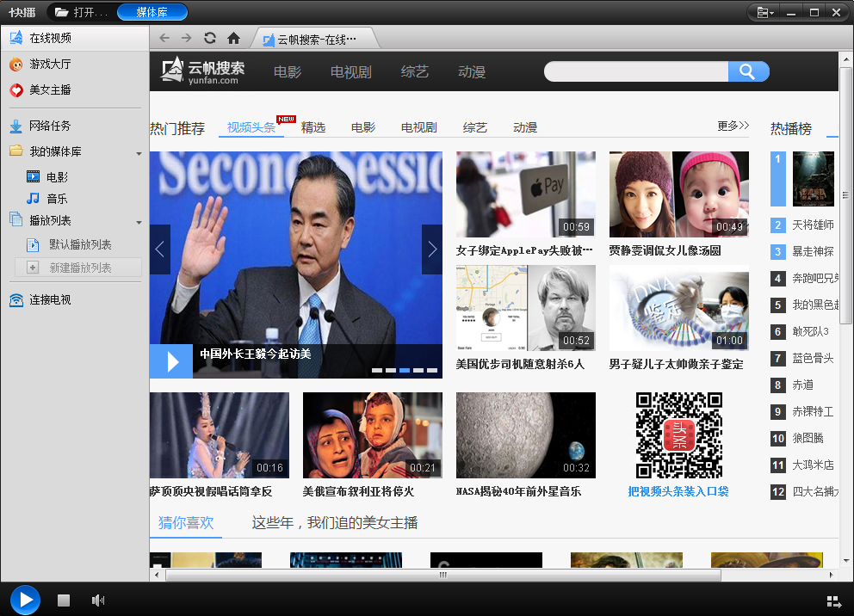Open the 游戏大厅 sidebar item
Viewport: 854px width, 616px height.
pos(50,65)
